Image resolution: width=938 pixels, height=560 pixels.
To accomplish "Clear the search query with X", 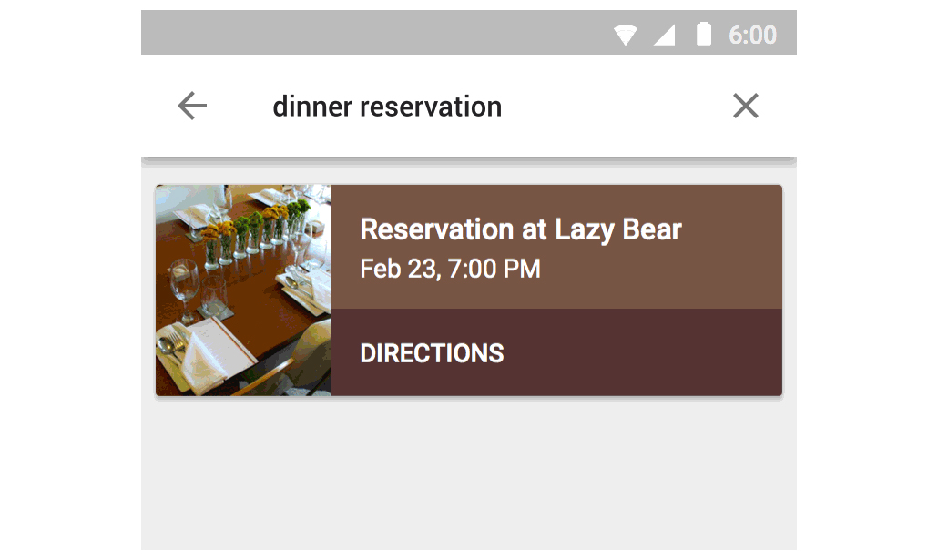I will coord(745,107).
